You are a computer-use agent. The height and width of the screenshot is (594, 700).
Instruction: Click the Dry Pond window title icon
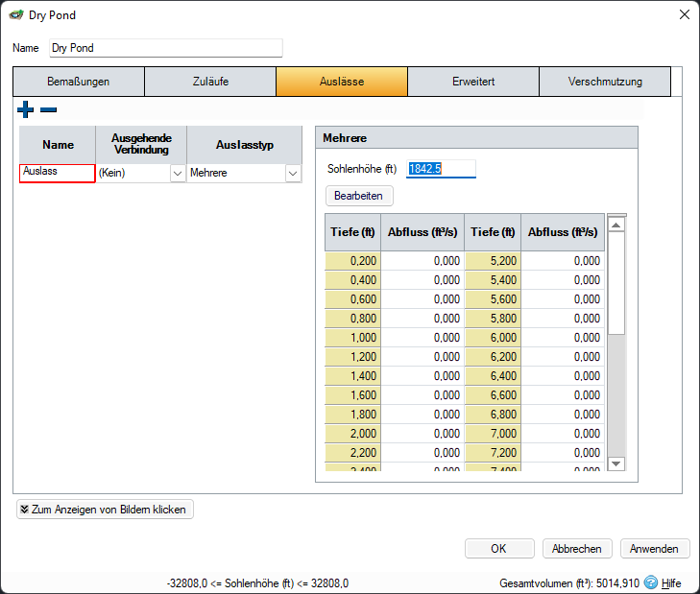point(16,14)
